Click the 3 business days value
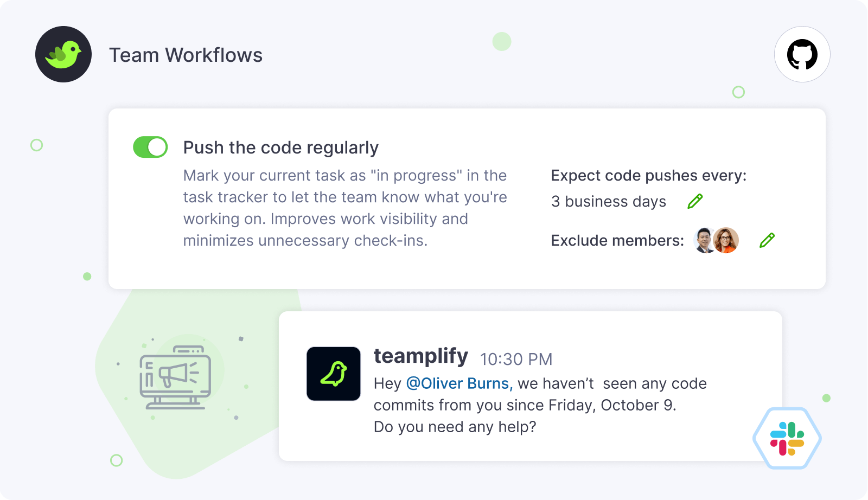The image size is (868, 500). [x=608, y=201]
